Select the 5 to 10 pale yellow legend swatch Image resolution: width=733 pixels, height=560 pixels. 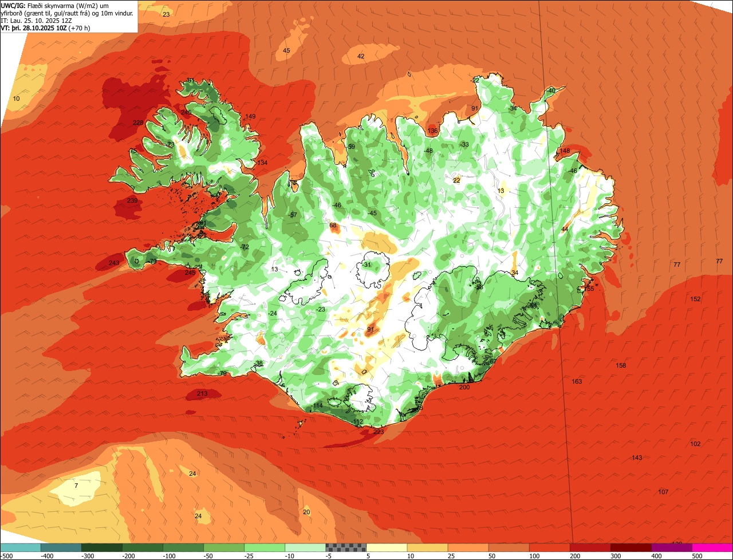click(387, 547)
